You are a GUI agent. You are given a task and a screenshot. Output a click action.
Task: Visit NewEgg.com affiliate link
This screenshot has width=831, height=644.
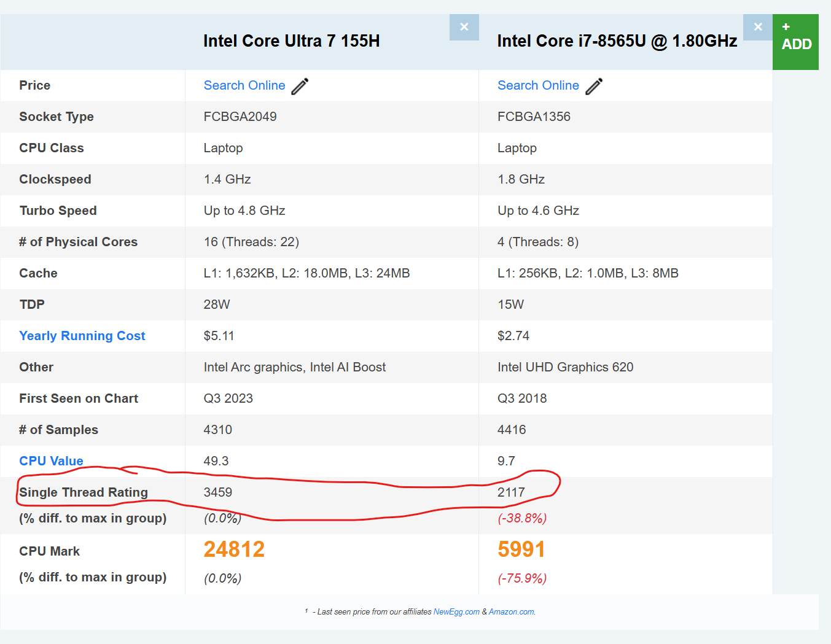[456, 611]
